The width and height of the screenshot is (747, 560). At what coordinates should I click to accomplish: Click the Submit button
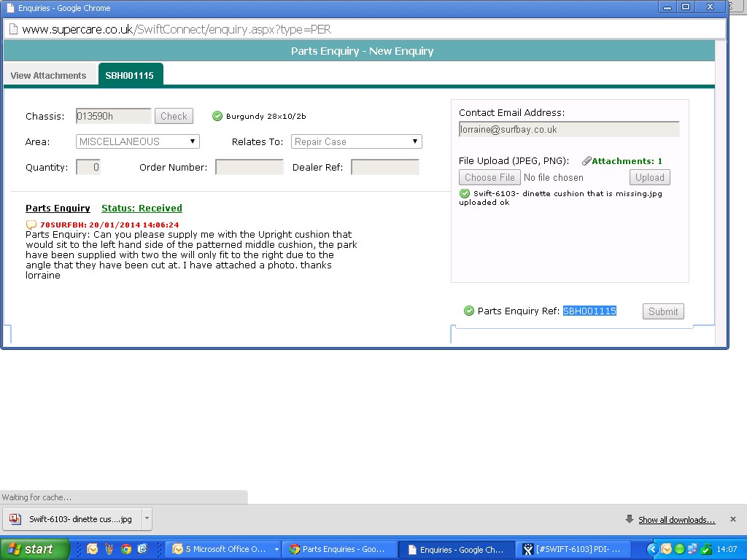pos(663,311)
